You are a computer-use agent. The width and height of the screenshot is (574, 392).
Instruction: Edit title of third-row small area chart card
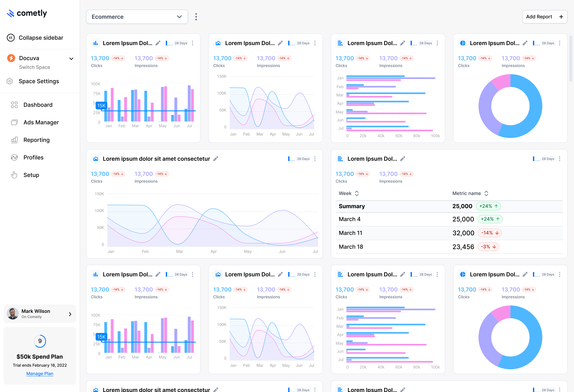click(280, 274)
